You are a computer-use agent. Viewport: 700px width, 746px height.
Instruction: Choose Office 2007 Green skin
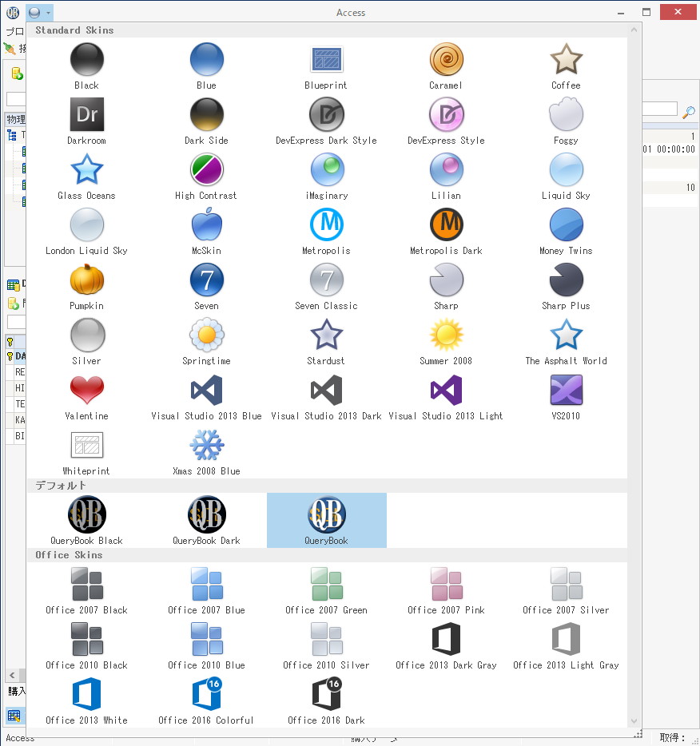327,590
